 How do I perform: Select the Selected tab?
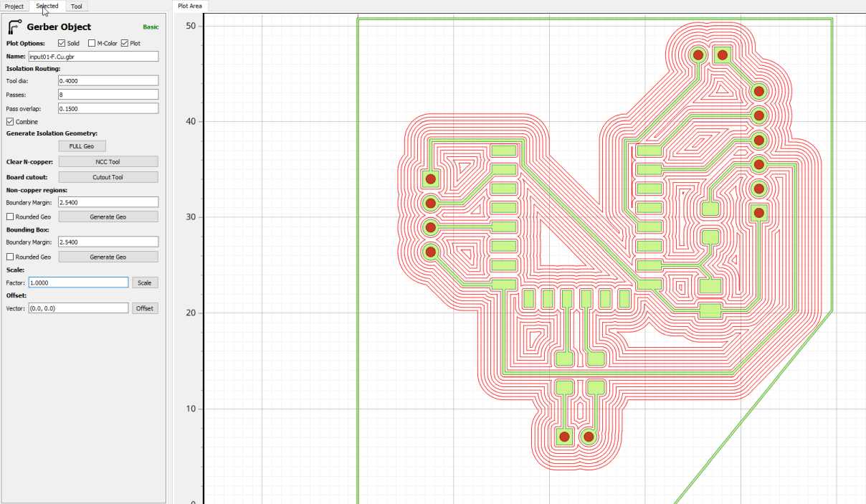[47, 6]
